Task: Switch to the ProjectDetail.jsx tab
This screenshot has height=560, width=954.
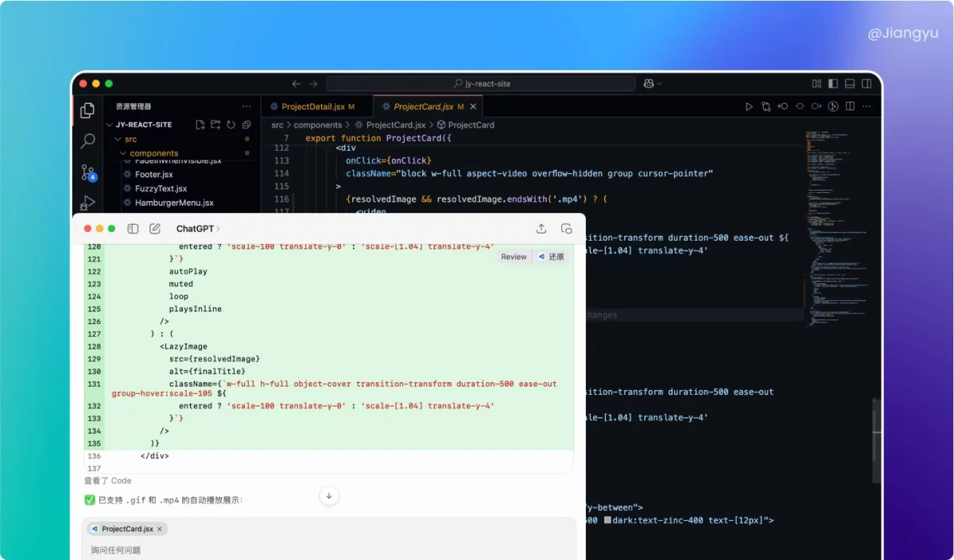Action: 312,106
